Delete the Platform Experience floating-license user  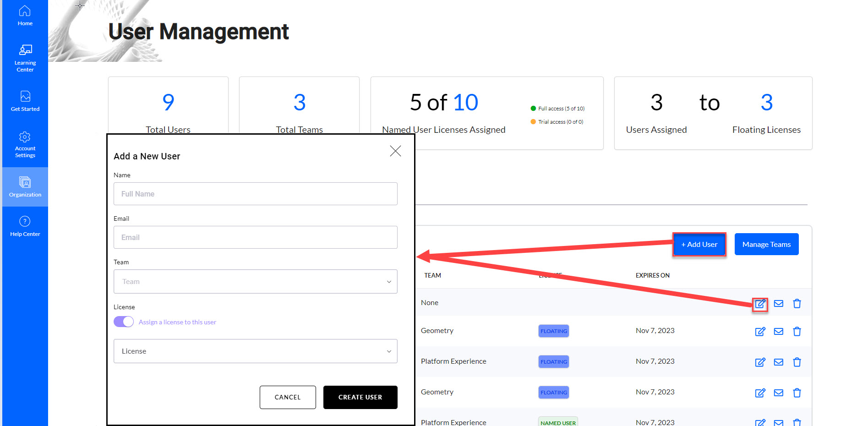797,362
